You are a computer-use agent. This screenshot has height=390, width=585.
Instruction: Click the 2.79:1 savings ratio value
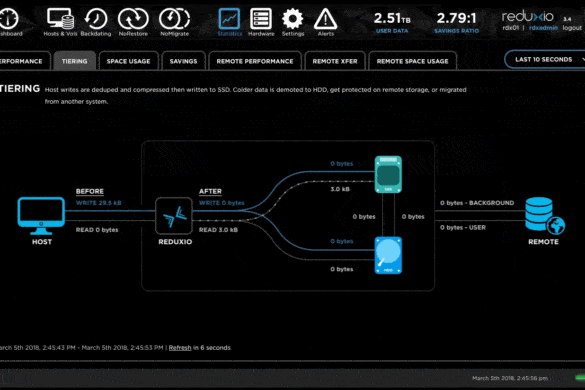(x=457, y=18)
